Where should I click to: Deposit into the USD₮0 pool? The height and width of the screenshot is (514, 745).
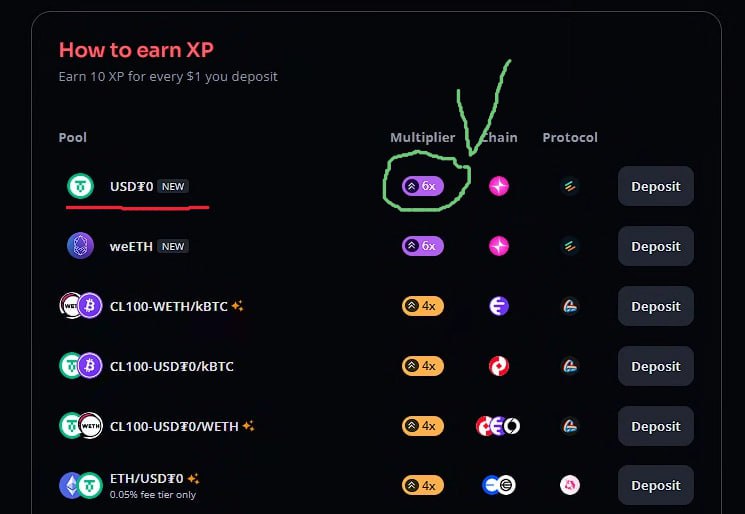click(x=656, y=186)
